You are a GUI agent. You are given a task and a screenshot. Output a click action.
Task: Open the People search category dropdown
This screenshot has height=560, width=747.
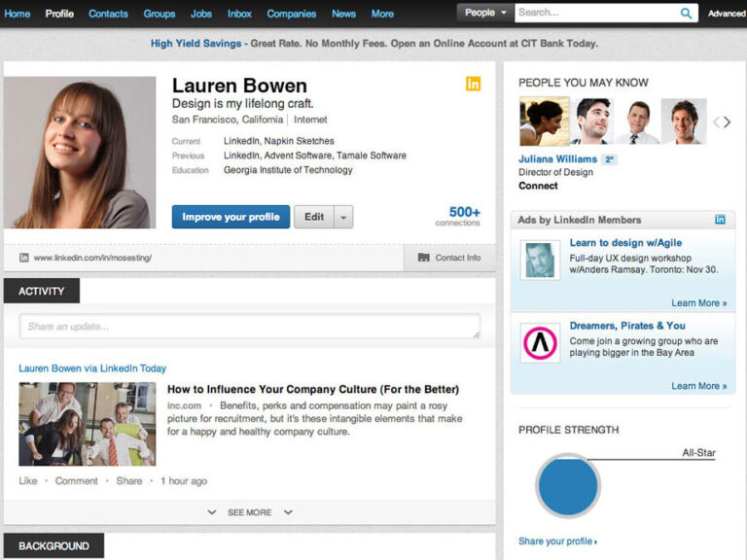tap(485, 13)
